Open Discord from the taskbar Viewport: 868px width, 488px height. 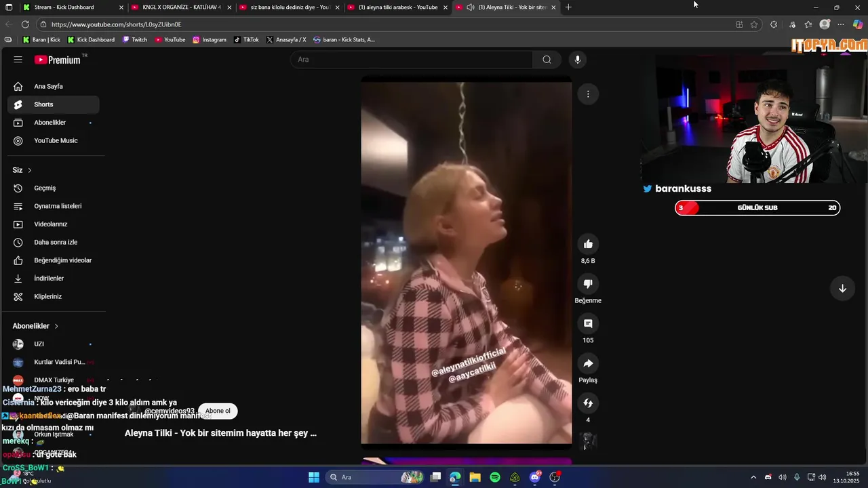click(535, 477)
